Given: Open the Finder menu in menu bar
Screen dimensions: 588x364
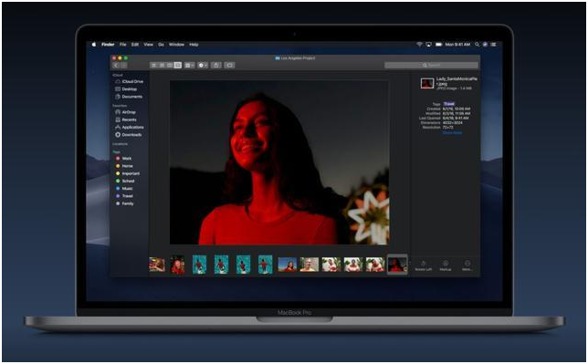Looking at the screenshot, I should [x=108, y=44].
